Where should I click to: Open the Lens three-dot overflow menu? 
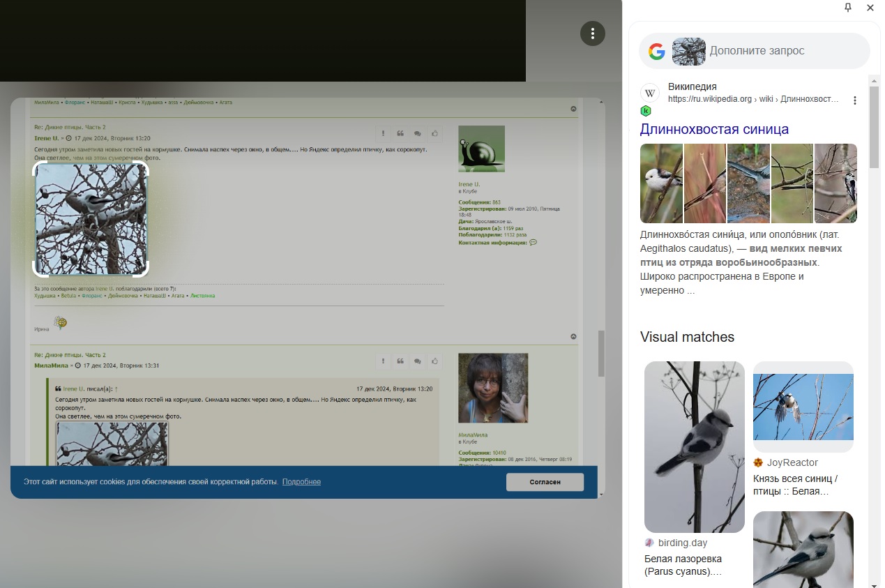(592, 33)
